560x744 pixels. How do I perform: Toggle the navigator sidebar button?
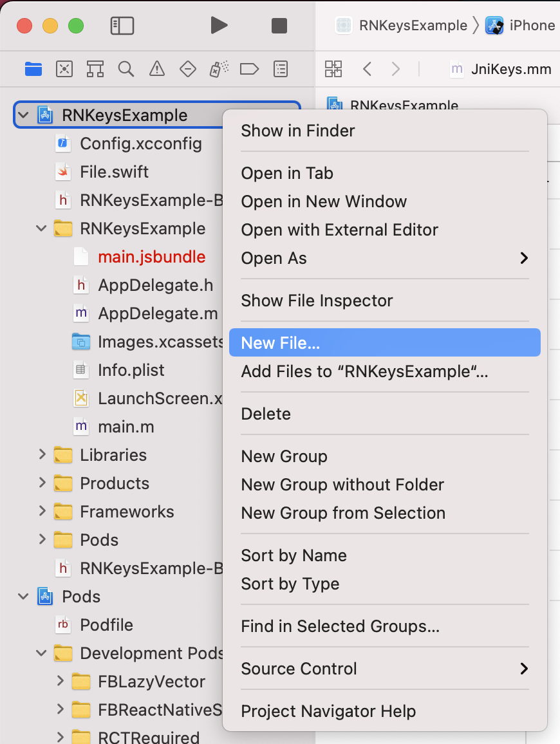coord(122,26)
